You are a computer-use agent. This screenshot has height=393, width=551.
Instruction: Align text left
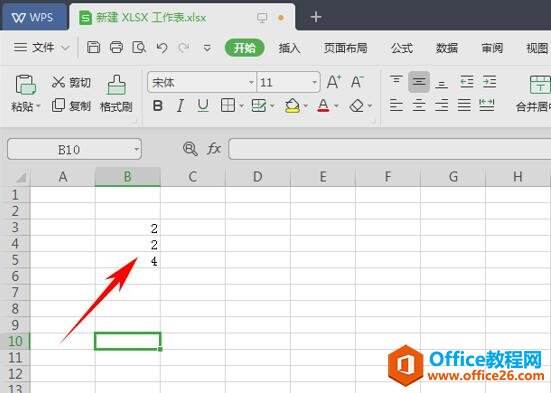coord(396,105)
